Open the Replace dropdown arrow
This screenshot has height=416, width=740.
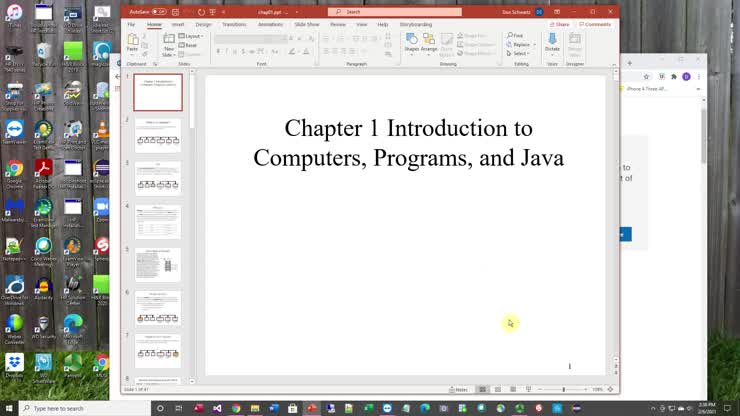[x=535, y=45]
